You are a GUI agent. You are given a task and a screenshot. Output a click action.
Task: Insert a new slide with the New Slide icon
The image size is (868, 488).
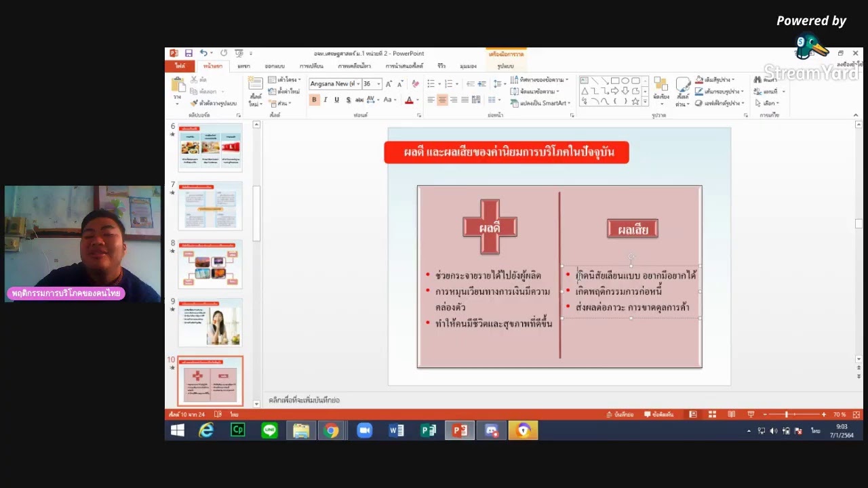[x=255, y=84]
